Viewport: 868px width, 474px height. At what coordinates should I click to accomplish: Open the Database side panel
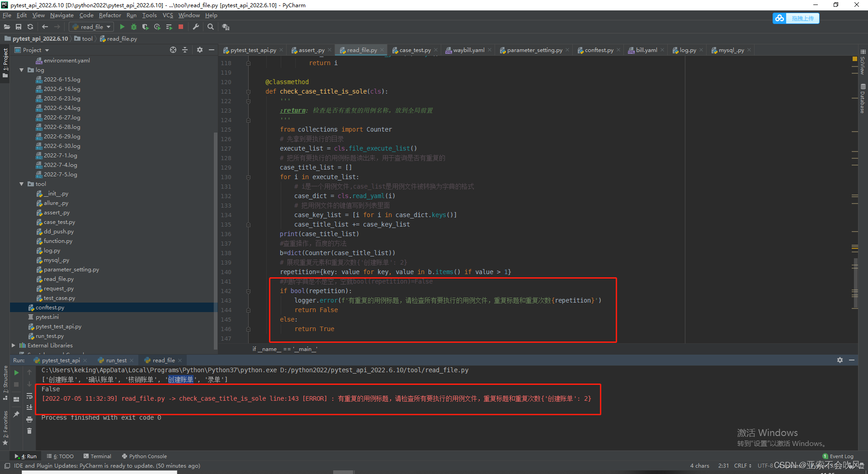click(x=863, y=99)
